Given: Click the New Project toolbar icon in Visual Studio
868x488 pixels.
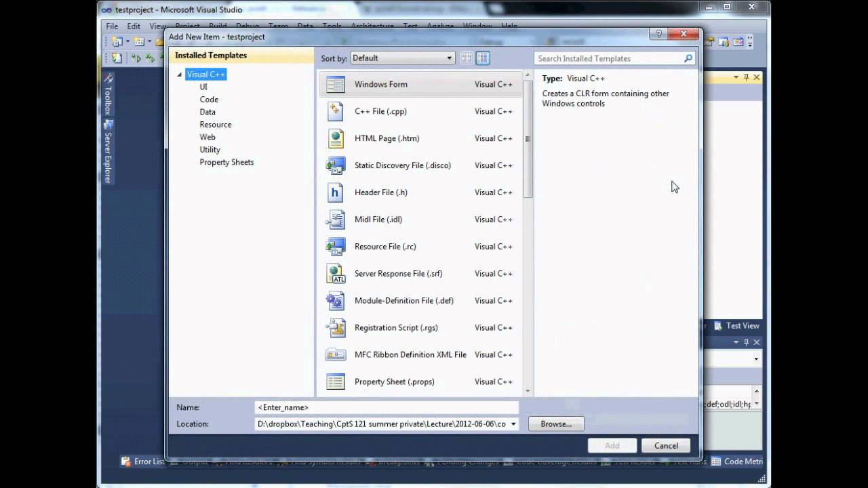Looking at the screenshot, I should [x=117, y=42].
